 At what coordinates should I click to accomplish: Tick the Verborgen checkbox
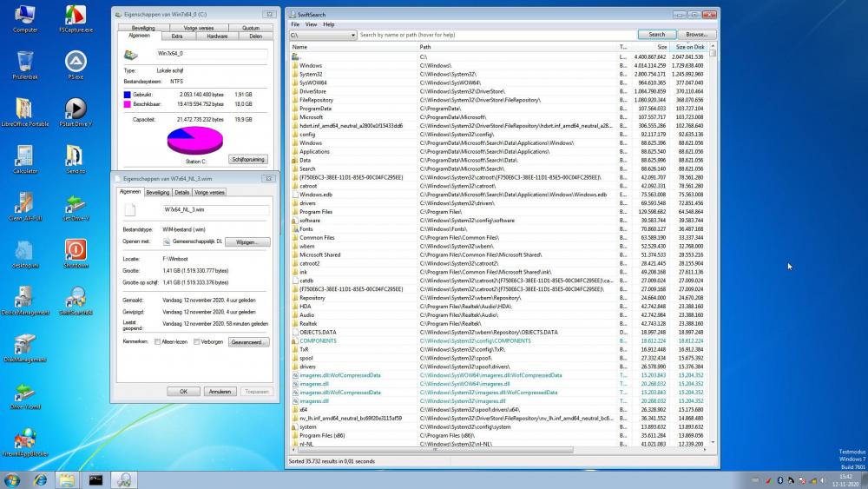(x=197, y=342)
